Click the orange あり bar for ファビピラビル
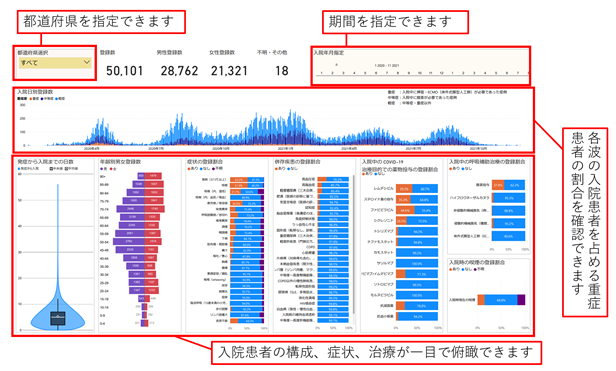The height and width of the screenshot is (371, 616). pos(405,210)
